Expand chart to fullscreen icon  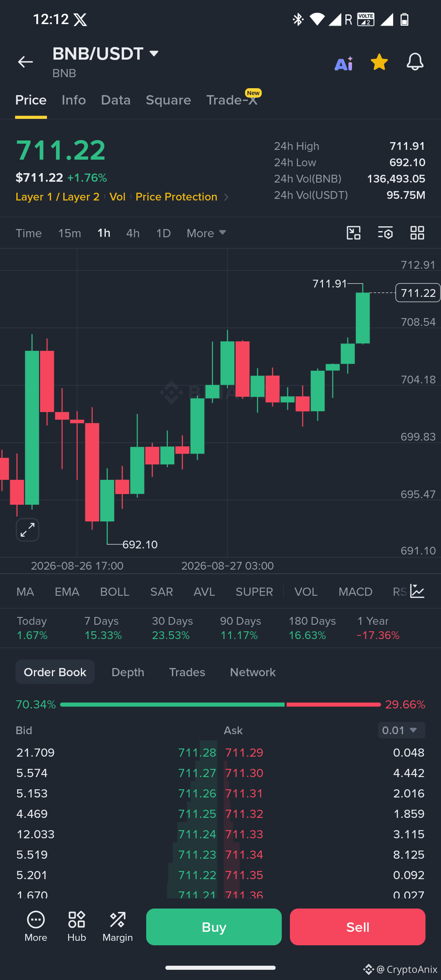[x=27, y=530]
